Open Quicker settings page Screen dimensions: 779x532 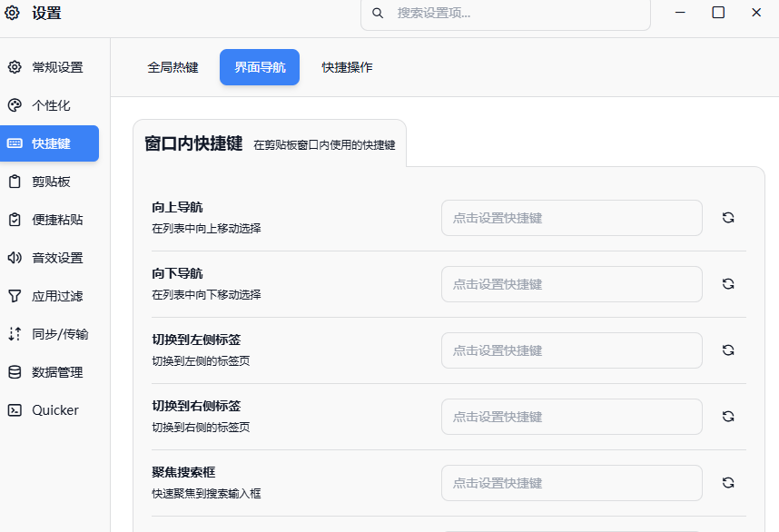50,409
